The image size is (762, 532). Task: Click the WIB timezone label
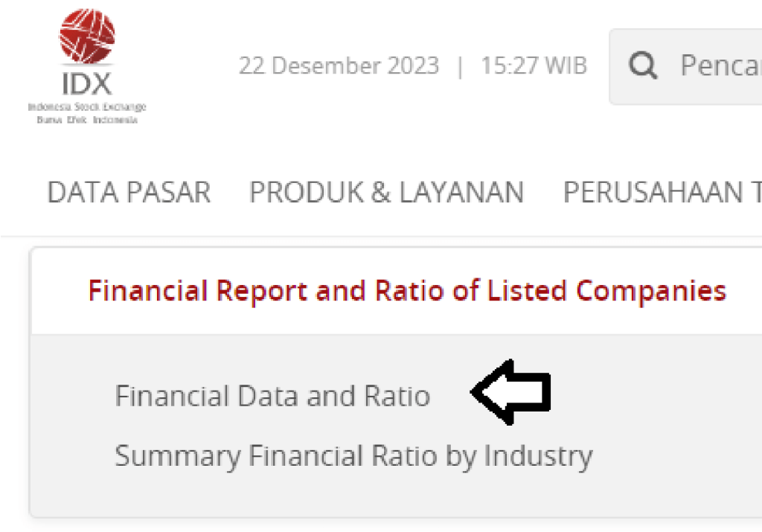tap(566, 66)
